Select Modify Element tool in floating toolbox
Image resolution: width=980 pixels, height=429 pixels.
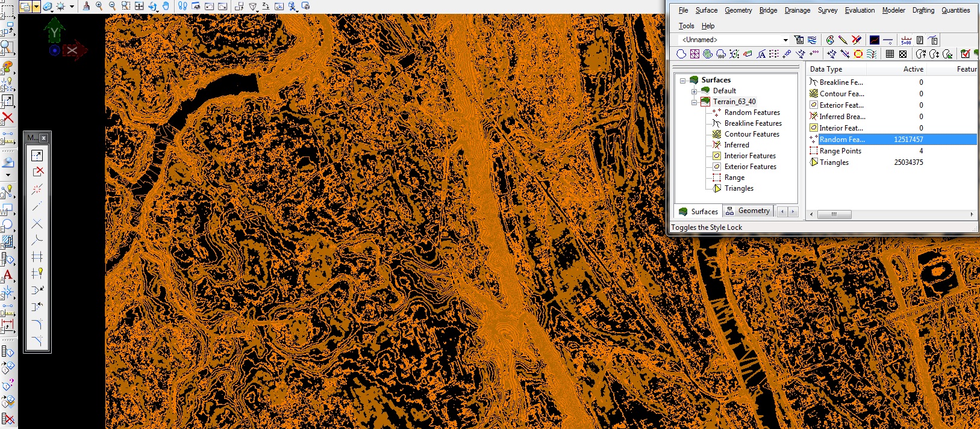37,155
